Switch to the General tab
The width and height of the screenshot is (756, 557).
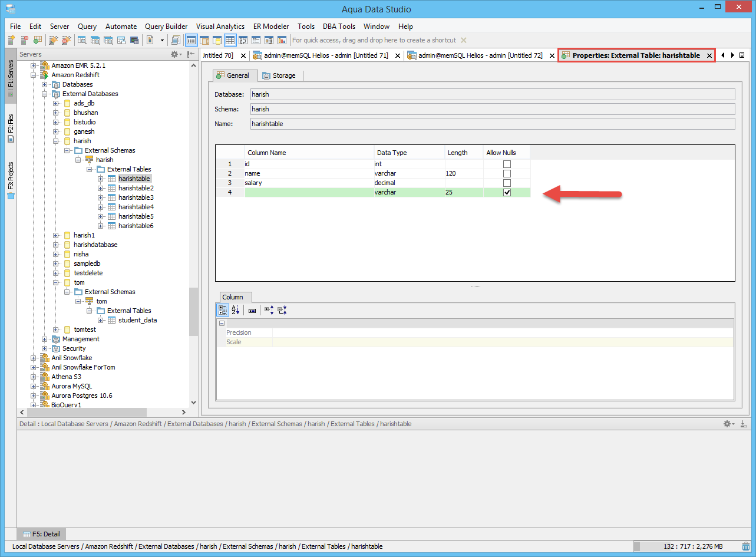[x=235, y=75]
